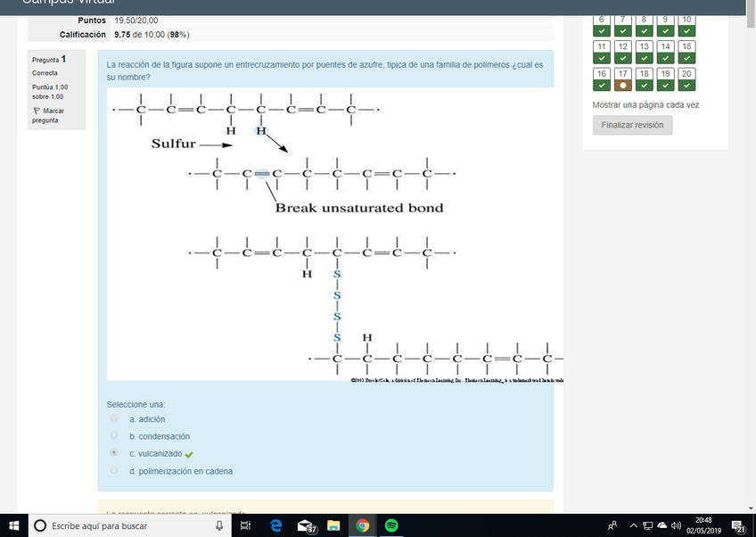Choose the radio option 'd. polimerización en cadena'
Screen dimensions: 756x537
pos(113,470)
